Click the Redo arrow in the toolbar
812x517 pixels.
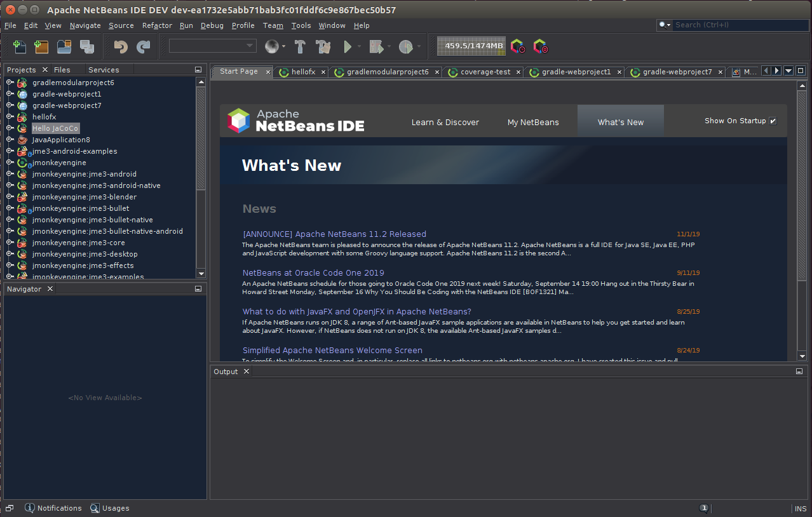coord(143,46)
